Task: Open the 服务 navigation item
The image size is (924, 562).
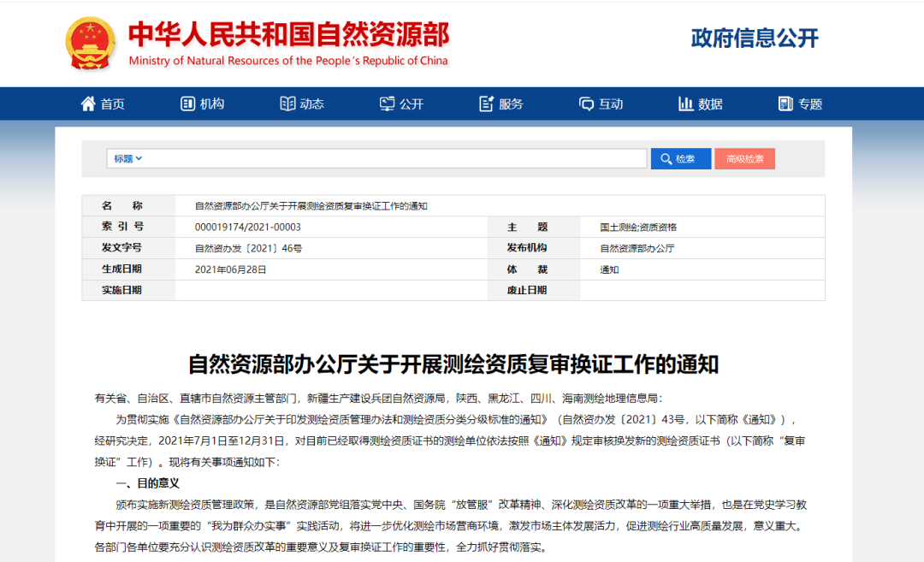Action: [x=501, y=104]
